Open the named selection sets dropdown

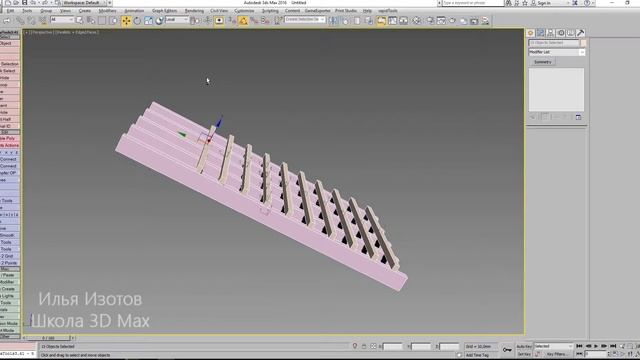coord(305,20)
